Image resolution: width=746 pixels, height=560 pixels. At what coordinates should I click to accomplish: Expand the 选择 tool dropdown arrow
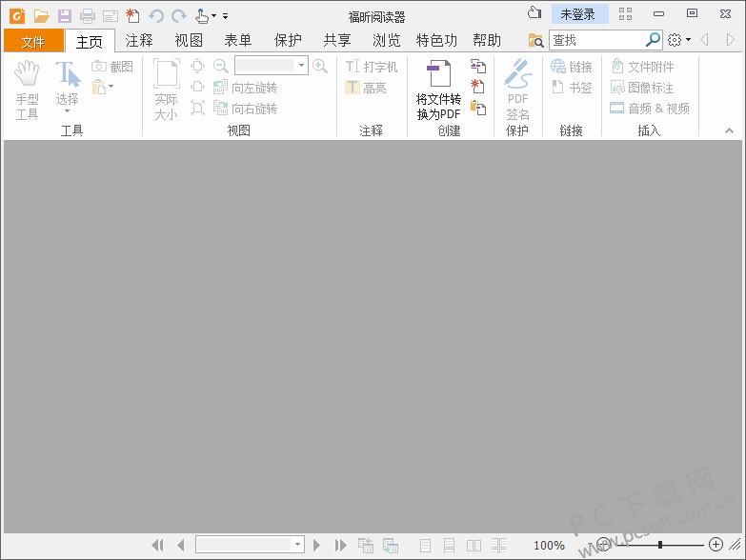point(67,110)
